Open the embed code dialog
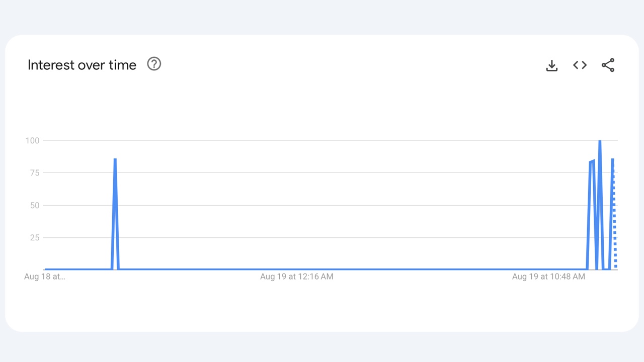This screenshot has width=644, height=362. [580, 65]
